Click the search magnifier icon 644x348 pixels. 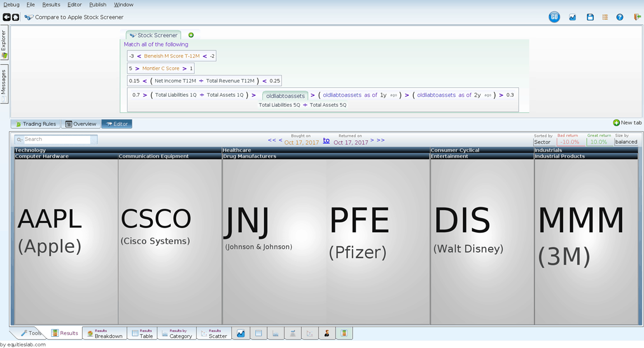[19, 139]
